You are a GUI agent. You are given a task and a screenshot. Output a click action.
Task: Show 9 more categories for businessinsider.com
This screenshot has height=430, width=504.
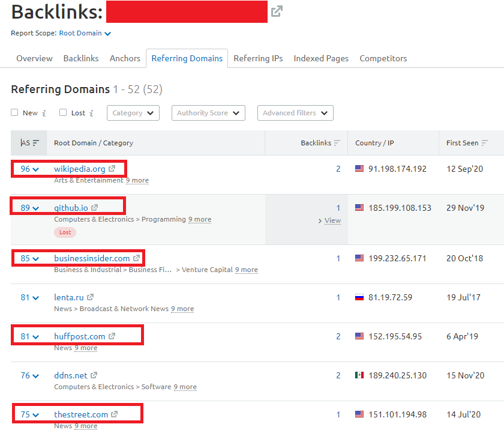pyautogui.click(x=246, y=270)
